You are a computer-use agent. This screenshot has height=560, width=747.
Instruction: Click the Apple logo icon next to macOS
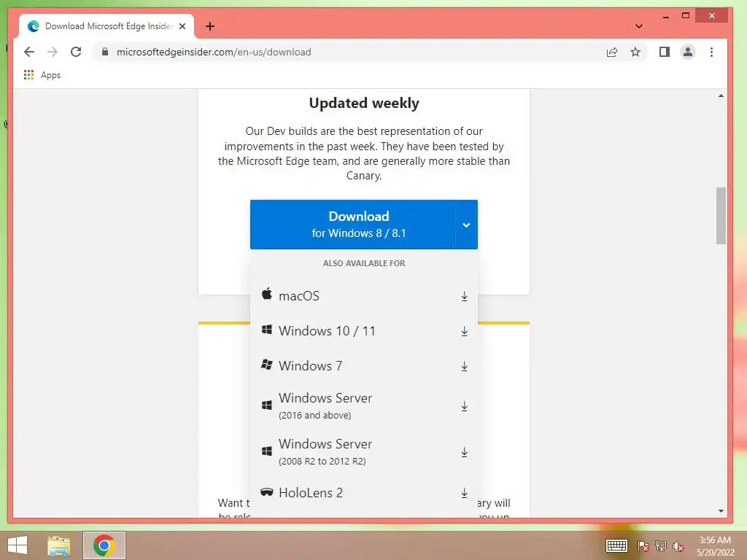coord(267,294)
